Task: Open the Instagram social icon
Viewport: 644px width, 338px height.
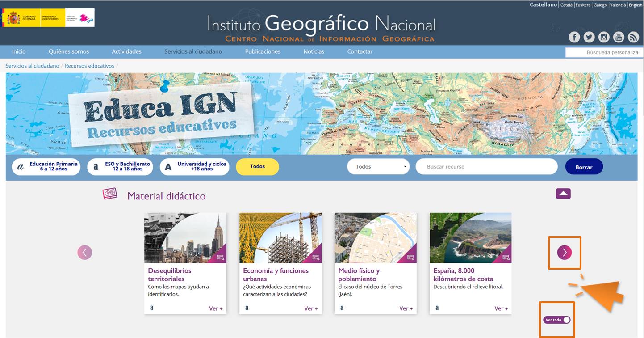Action: (x=604, y=37)
